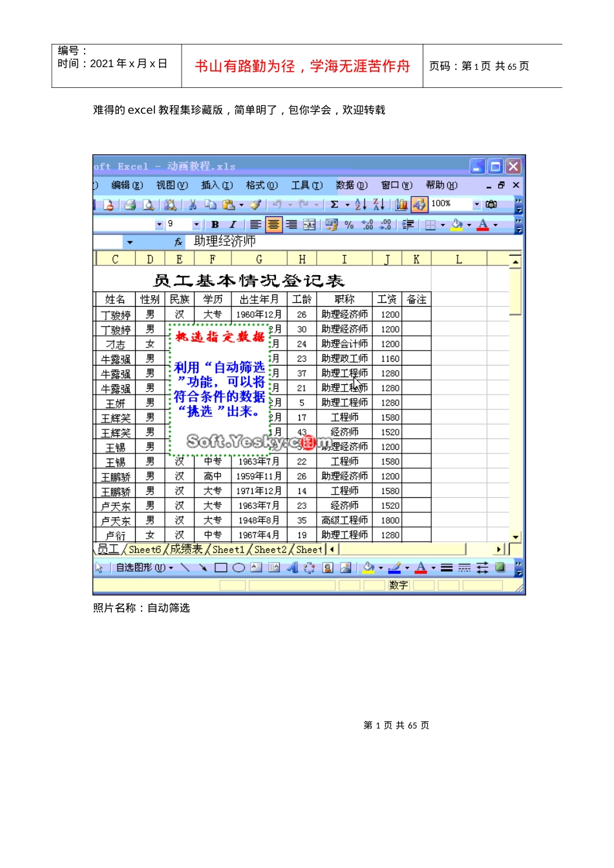
Task: Open the Paste options dropdown arrow
Action: (242, 205)
